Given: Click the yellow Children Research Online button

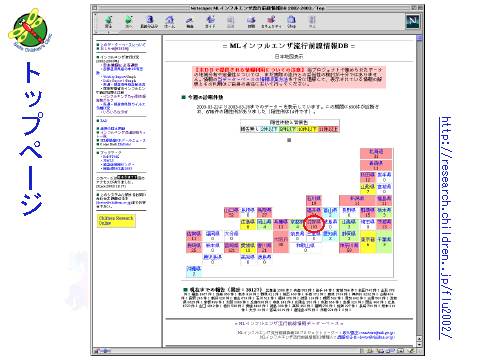Looking at the screenshot, I should coord(116,220).
